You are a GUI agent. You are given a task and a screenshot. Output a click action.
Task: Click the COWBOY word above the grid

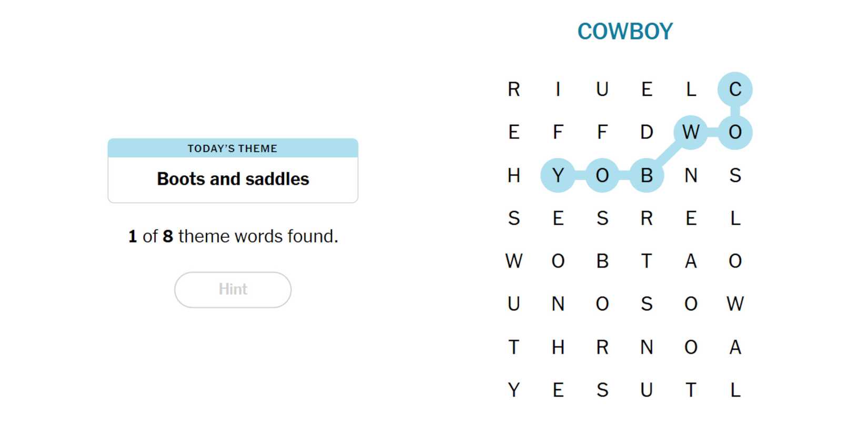coord(624,32)
